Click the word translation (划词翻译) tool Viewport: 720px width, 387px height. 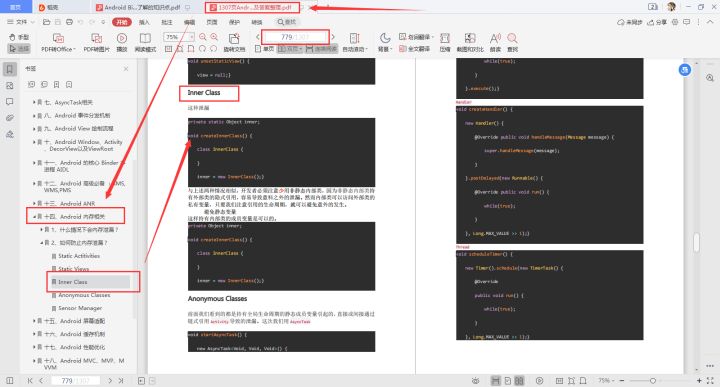416,37
